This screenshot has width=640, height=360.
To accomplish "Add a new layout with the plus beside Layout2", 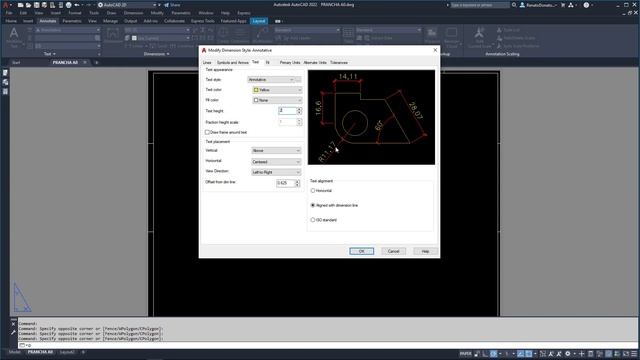I will pos(83,352).
